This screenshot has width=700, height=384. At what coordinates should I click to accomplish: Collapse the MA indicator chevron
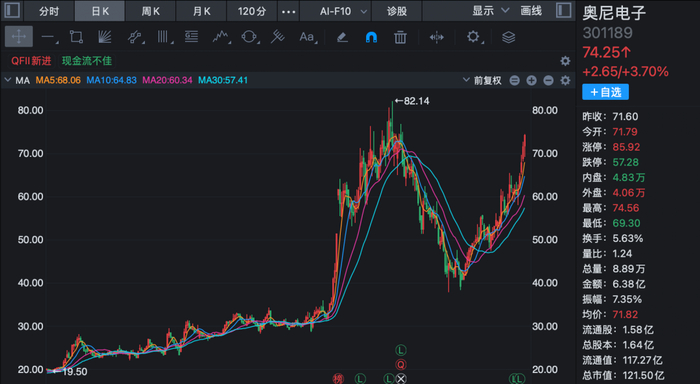[8, 80]
